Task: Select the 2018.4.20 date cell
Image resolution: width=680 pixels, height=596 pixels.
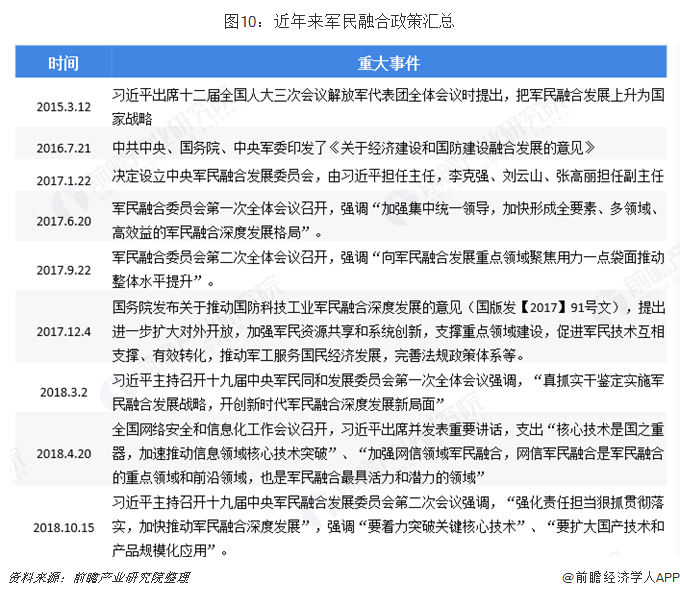Action: point(63,453)
